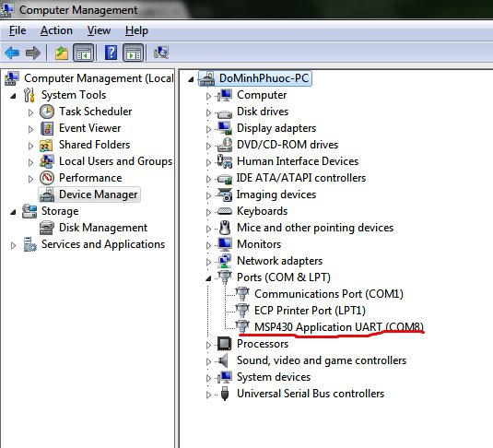Collapse the Storage node
Image resolution: width=493 pixels, height=448 pixels.
pyautogui.click(x=13, y=212)
